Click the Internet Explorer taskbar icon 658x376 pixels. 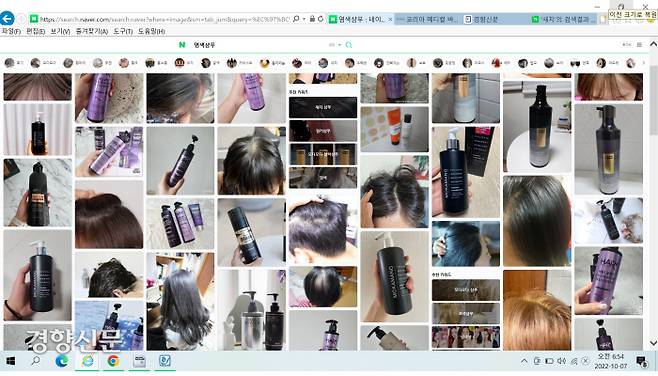(88, 361)
